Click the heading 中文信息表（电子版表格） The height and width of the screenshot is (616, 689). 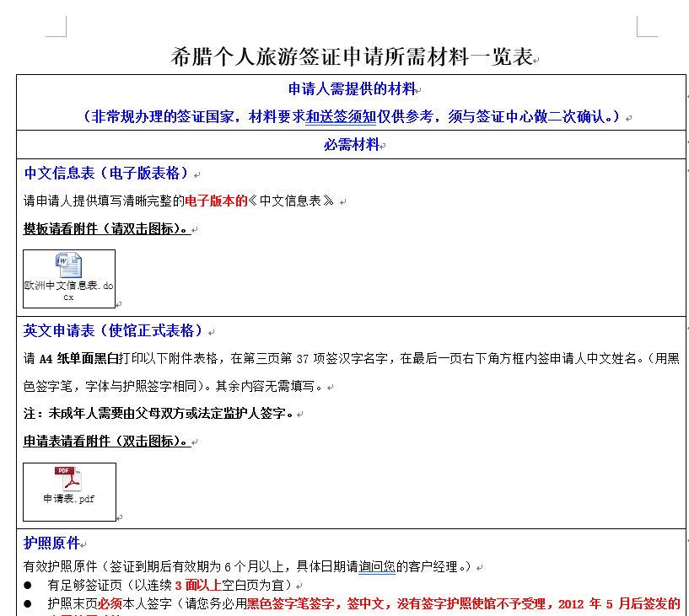[x=106, y=173]
